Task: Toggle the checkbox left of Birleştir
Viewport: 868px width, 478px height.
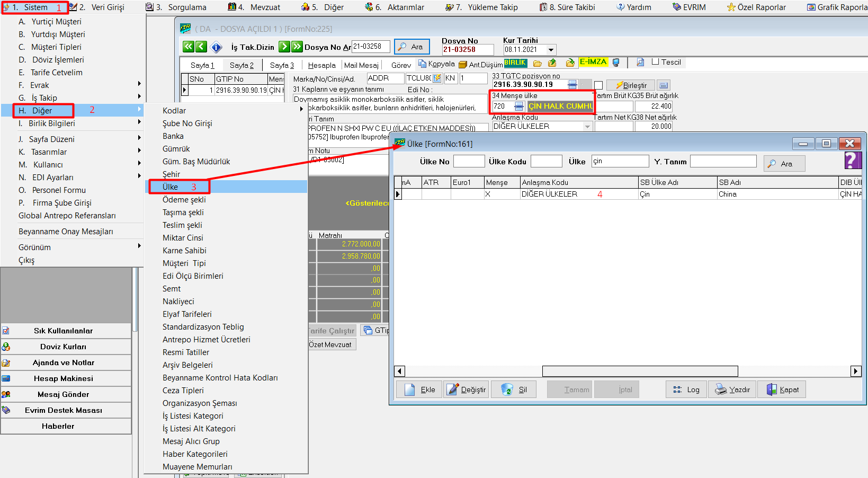Action: 598,85
